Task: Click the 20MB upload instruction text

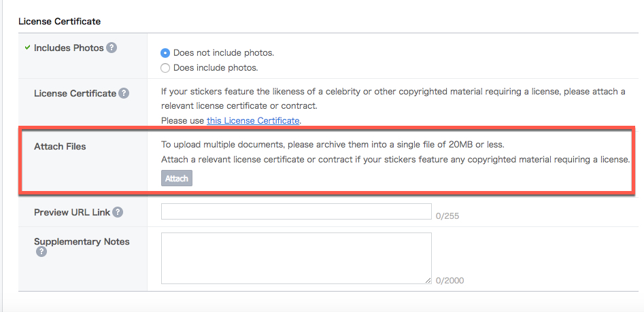Action: 332,144
